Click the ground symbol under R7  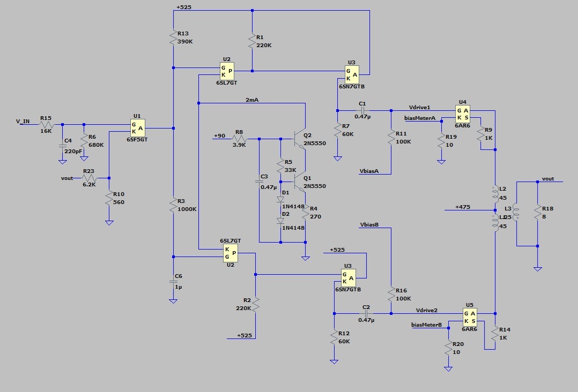click(338, 159)
